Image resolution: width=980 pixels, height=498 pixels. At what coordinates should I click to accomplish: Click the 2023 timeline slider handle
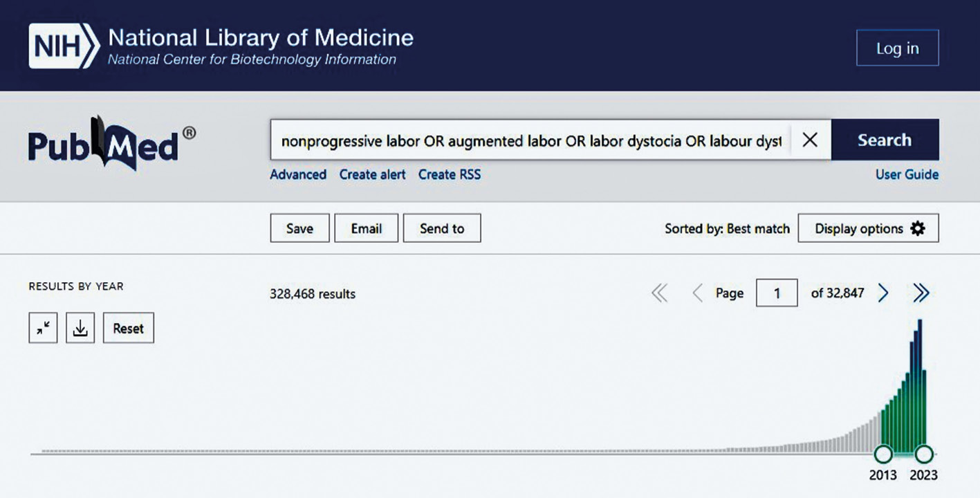924,454
